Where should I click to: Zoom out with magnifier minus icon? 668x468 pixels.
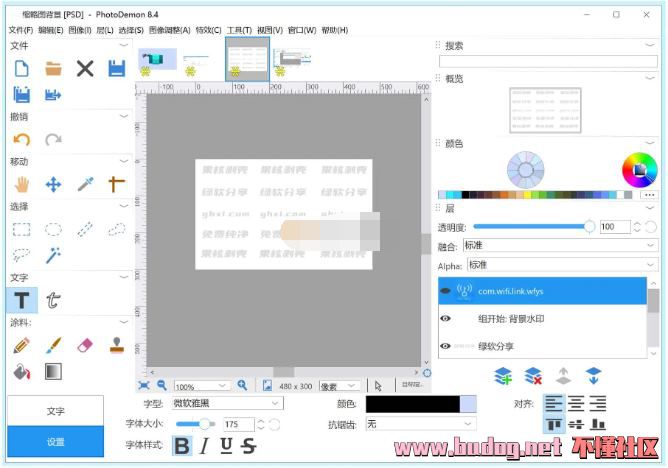(162, 385)
